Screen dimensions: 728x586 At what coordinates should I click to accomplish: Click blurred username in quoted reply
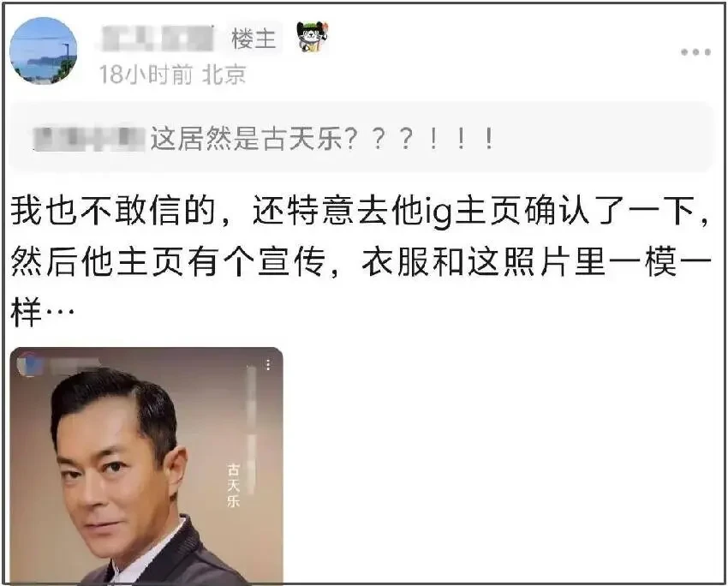[x=88, y=139]
